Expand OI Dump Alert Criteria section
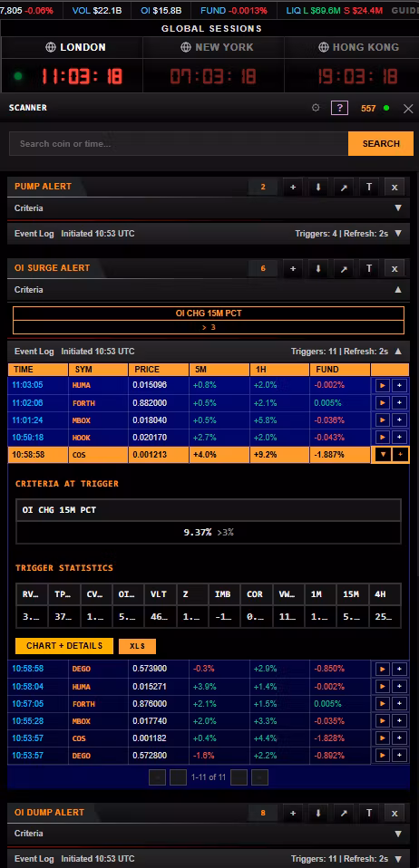This screenshot has width=419, height=868. point(209,834)
